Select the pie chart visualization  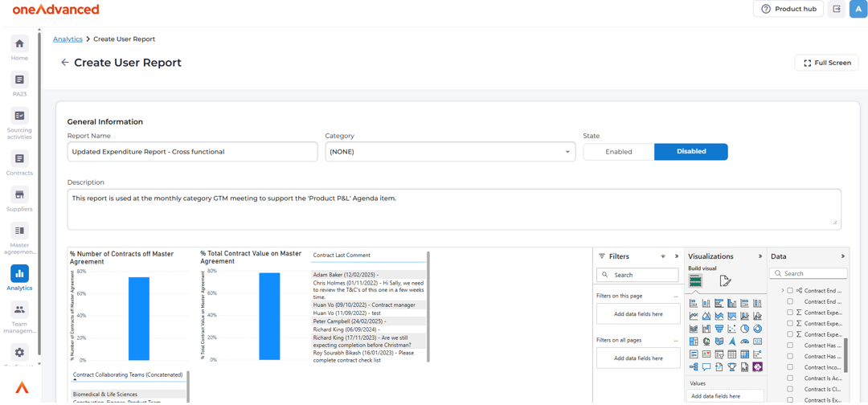(744, 329)
